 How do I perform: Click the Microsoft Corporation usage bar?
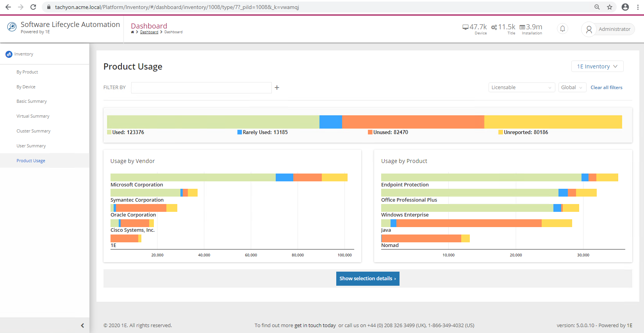pyautogui.click(x=229, y=177)
